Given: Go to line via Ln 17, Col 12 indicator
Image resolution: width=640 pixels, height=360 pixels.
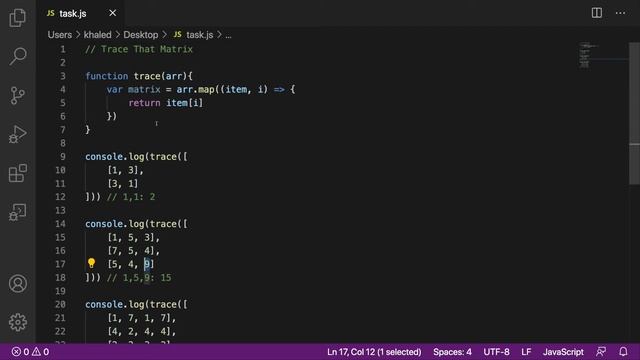Looking at the screenshot, I should 374,352.
